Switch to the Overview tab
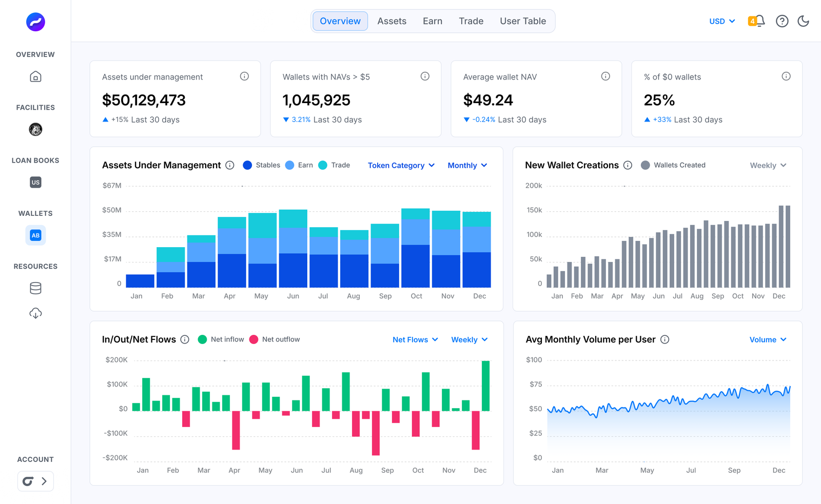The height and width of the screenshot is (504, 821). pyautogui.click(x=340, y=21)
